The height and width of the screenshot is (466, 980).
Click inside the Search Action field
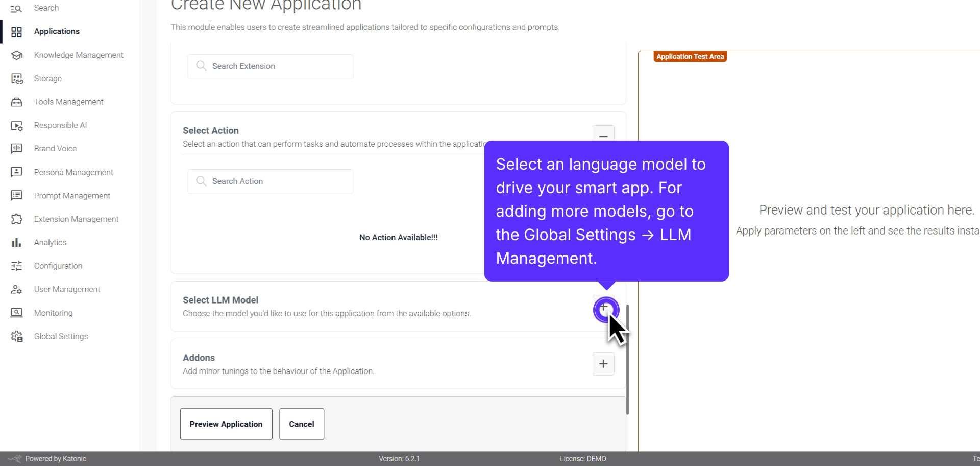point(270,181)
